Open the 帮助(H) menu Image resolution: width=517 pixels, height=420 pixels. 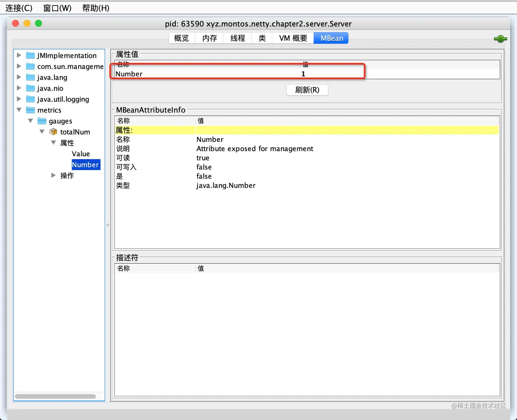click(x=96, y=8)
